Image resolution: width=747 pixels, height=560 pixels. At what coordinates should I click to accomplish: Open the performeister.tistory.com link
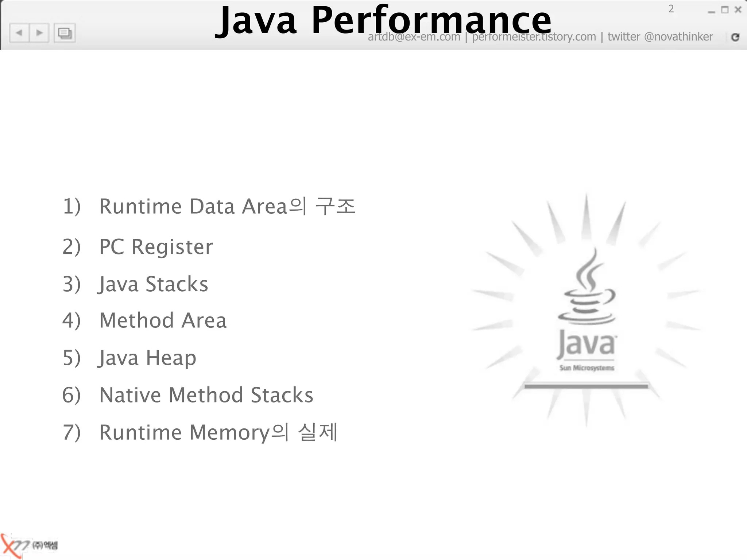(x=534, y=37)
